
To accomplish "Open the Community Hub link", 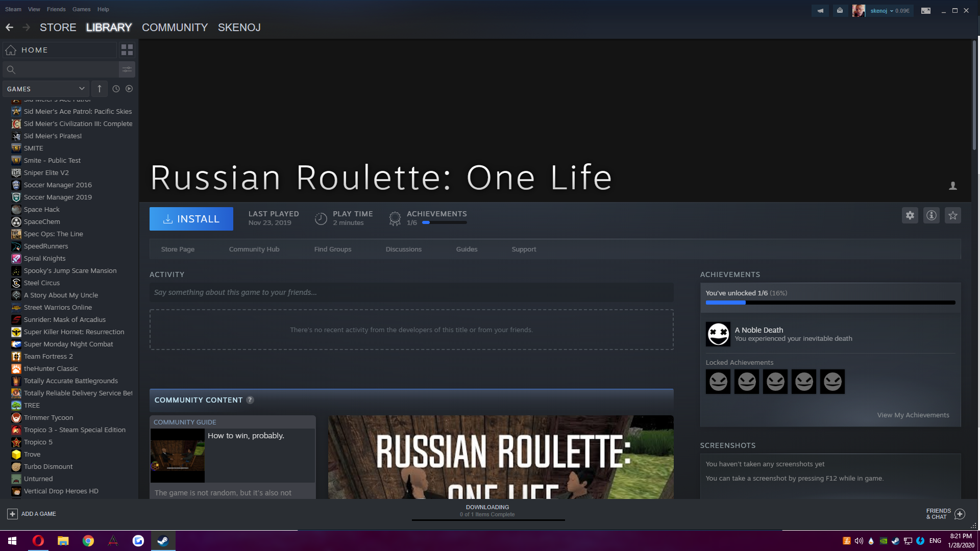I will (254, 249).
